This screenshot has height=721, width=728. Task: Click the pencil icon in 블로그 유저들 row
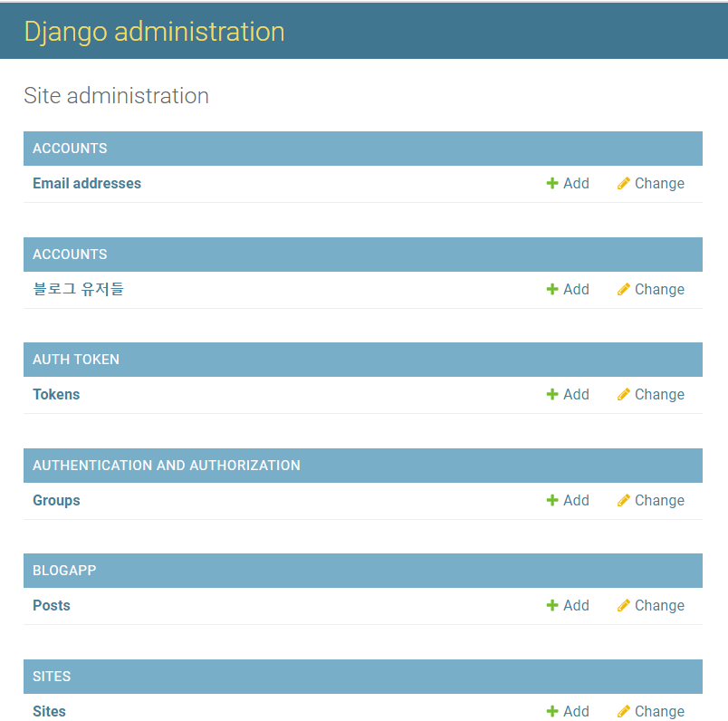[x=624, y=289]
